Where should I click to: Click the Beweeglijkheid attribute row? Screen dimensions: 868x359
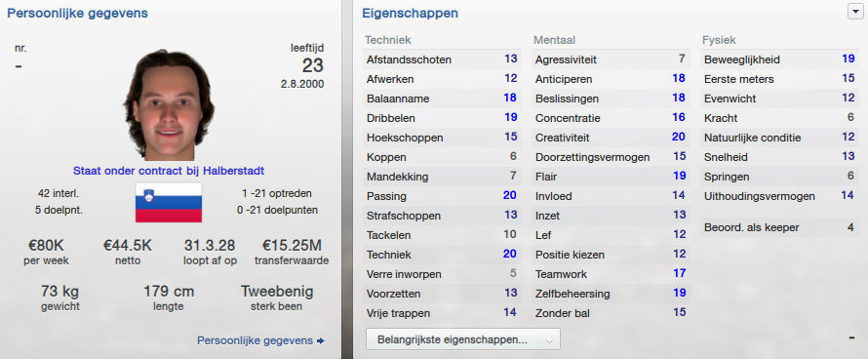779,60
